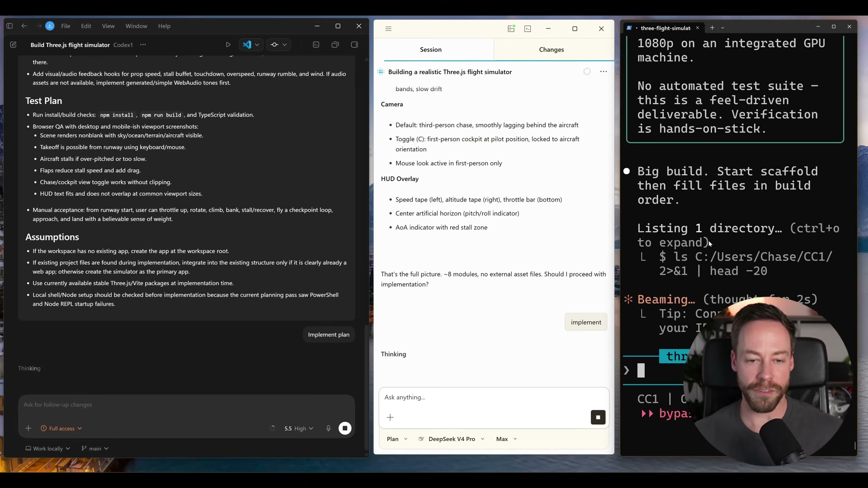The image size is (868, 488).
Task: Click the Ask anything input field
Action: pos(493,397)
